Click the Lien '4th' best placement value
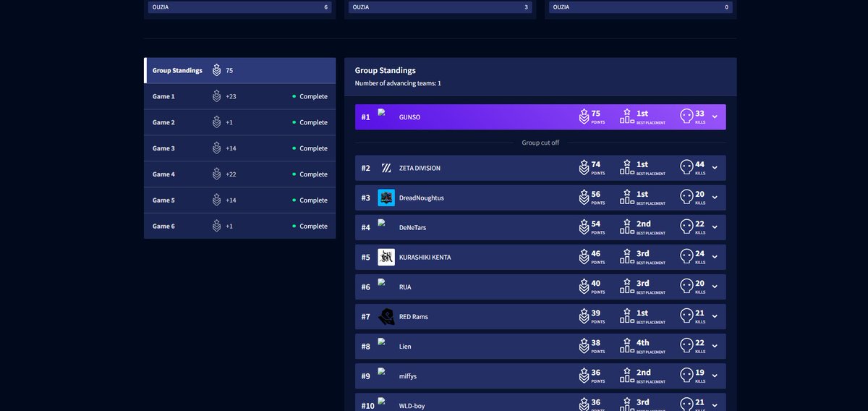868x411 pixels. pos(643,343)
